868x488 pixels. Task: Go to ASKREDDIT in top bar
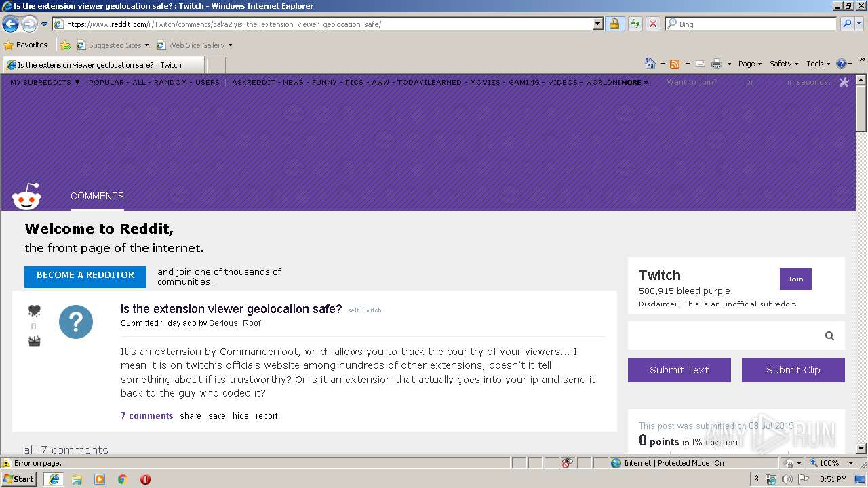(x=254, y=82)
